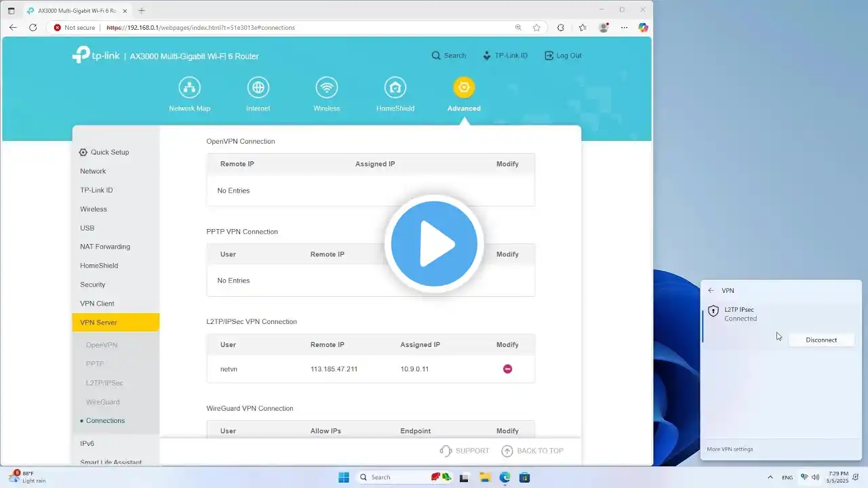The height and width of the screenshot is (488, 868).
Task: Click Disconnect in the VPN panel
Action: coord(821,340)
